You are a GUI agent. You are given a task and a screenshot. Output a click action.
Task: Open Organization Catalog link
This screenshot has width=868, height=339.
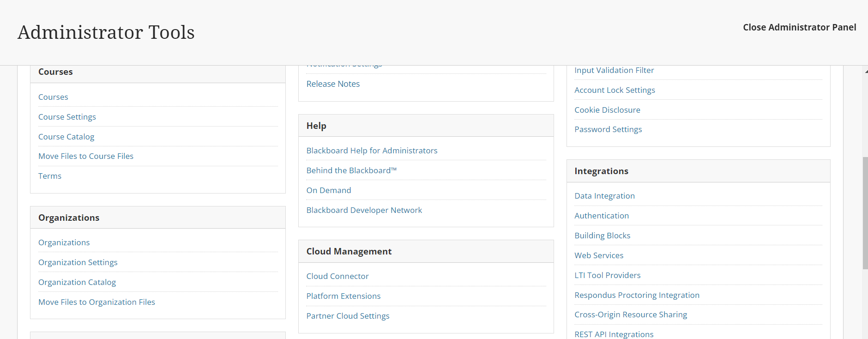(x=77, y=282)
